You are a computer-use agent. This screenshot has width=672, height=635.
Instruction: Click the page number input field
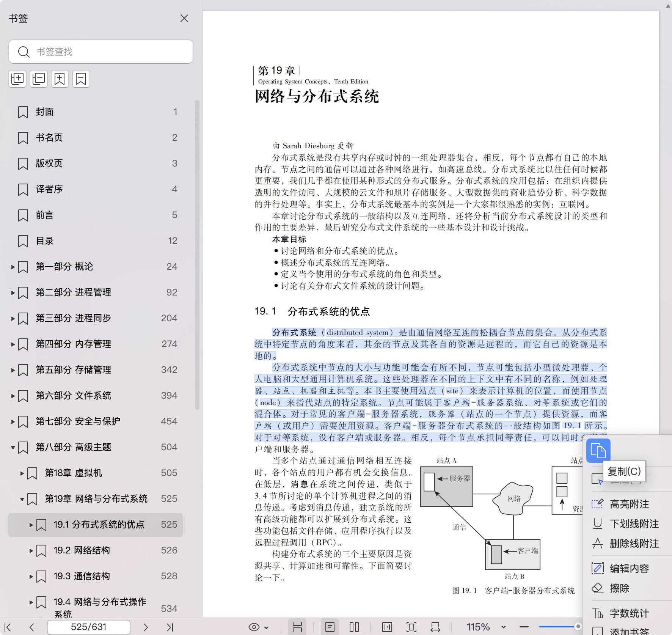(88, 627)
